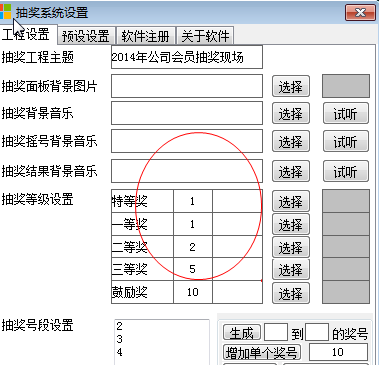Click the 生成 button
Viewport: 379px width, 365px height.
pyautogui.click(x=242, y=333)
